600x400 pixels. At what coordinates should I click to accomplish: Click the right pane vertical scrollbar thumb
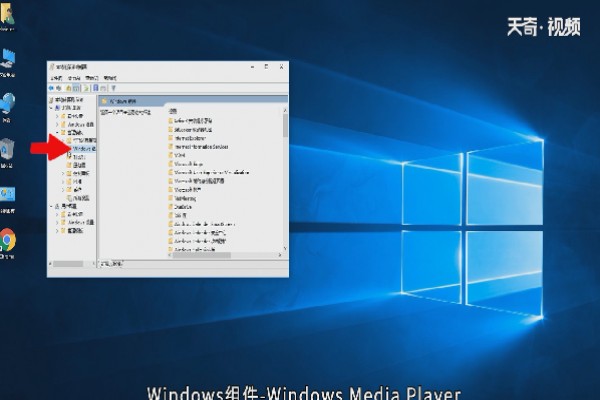(285, 126)
